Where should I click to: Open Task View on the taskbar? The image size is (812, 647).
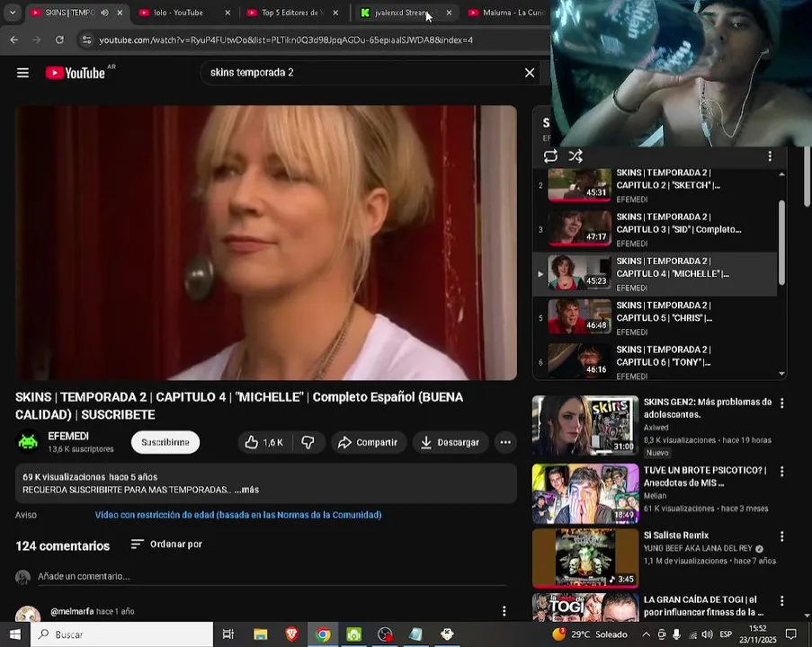tap(228, 634)
